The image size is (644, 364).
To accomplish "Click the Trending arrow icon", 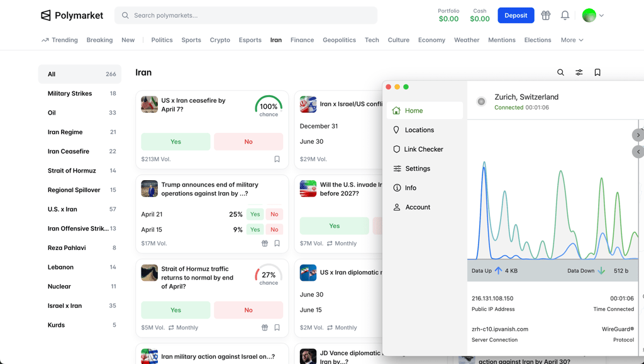I will [45, 40].
